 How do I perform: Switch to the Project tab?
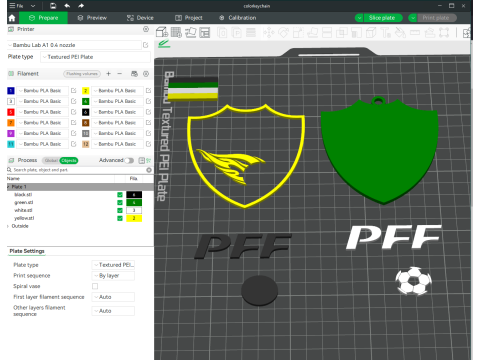point(189,18)
